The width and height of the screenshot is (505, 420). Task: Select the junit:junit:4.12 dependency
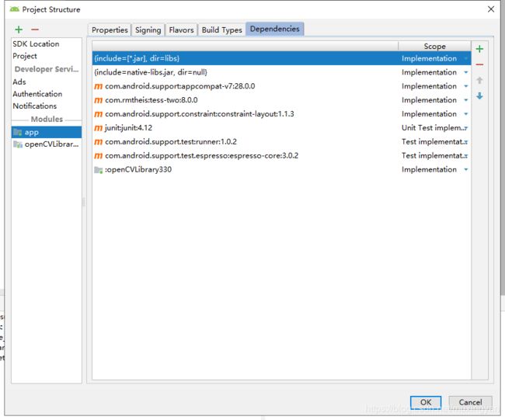pos(281,128)
